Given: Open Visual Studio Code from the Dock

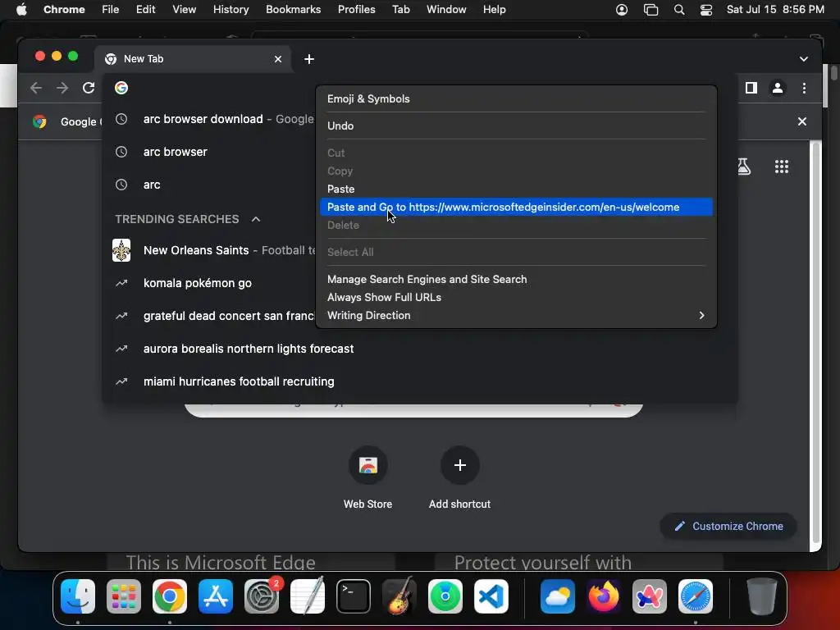Looking at the screenshot, I should point(491,596).
